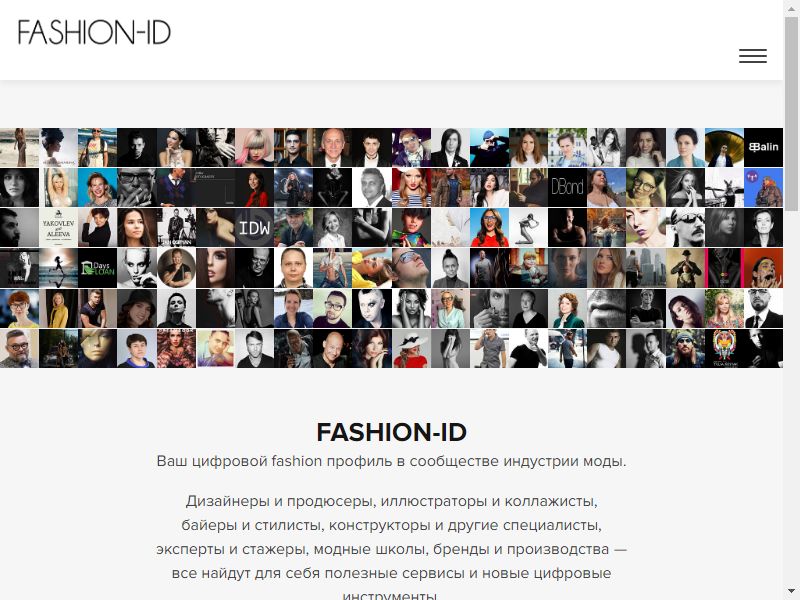Open the woman in white hat and red dress
Screen dimensions: 800x600
pyautogui.click(x=411, y=348)
